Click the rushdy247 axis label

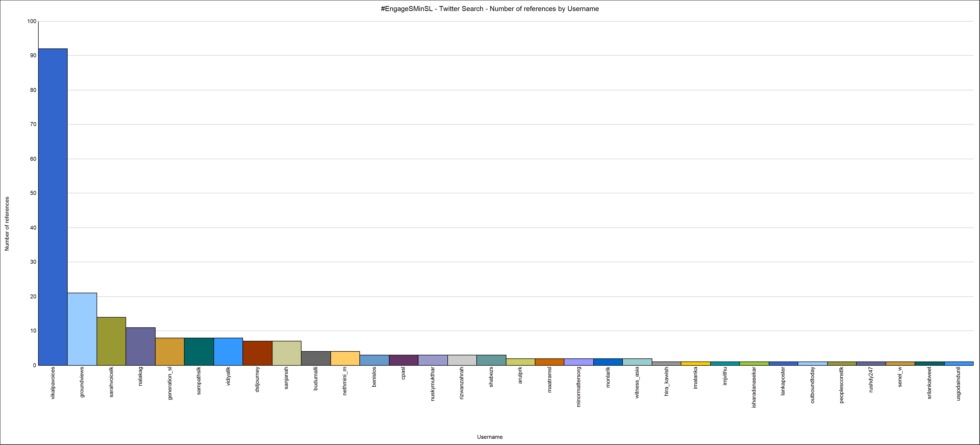point(871,380)
